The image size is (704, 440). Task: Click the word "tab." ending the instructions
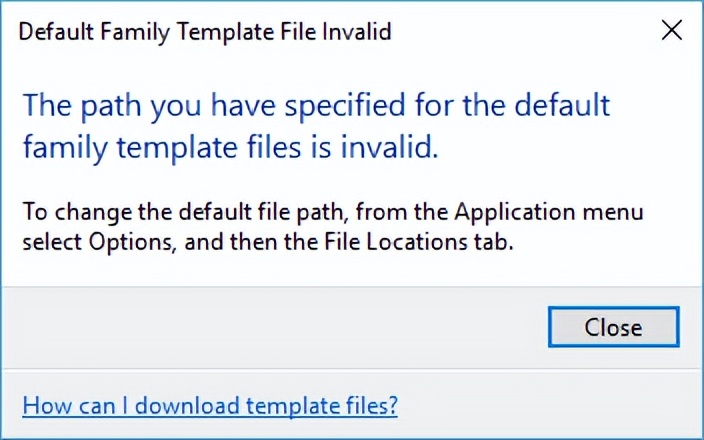click(x=495, y=240)
